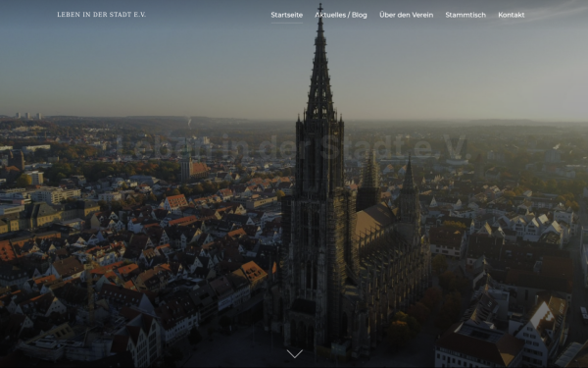
Task: Open the Stammtisch menu item
Action: tap(465, 15)
